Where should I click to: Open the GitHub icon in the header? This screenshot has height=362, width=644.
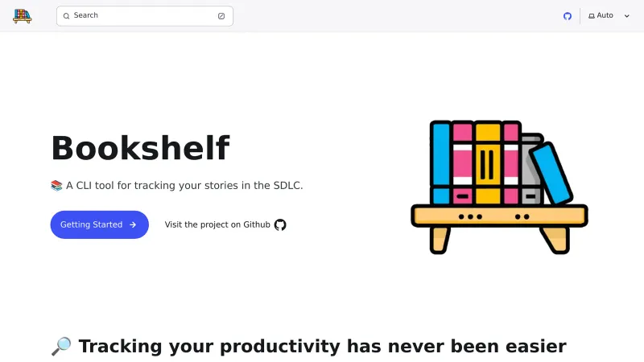[568, 16]
